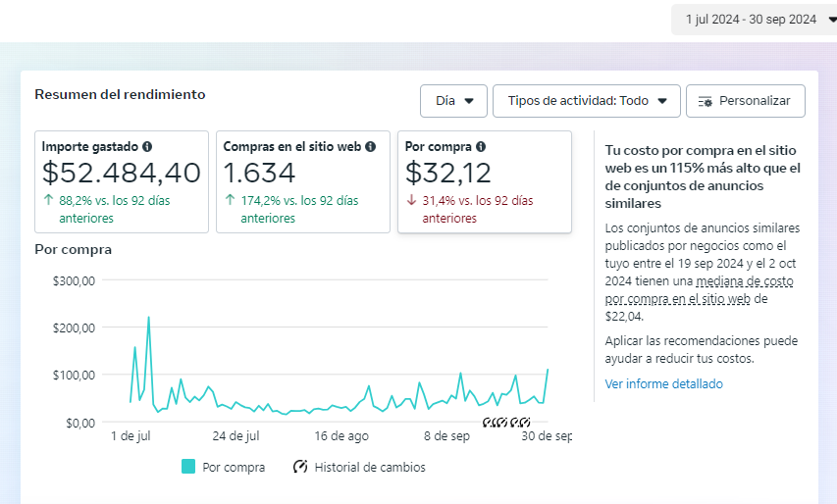Click the 1 de jul axis label

[x=131, y=436]
